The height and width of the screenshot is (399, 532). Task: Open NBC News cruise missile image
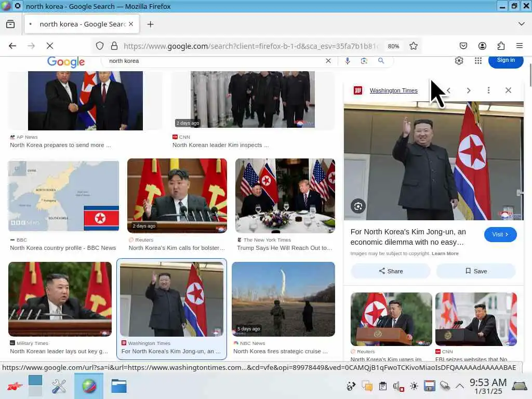click(x=283, y=299)
